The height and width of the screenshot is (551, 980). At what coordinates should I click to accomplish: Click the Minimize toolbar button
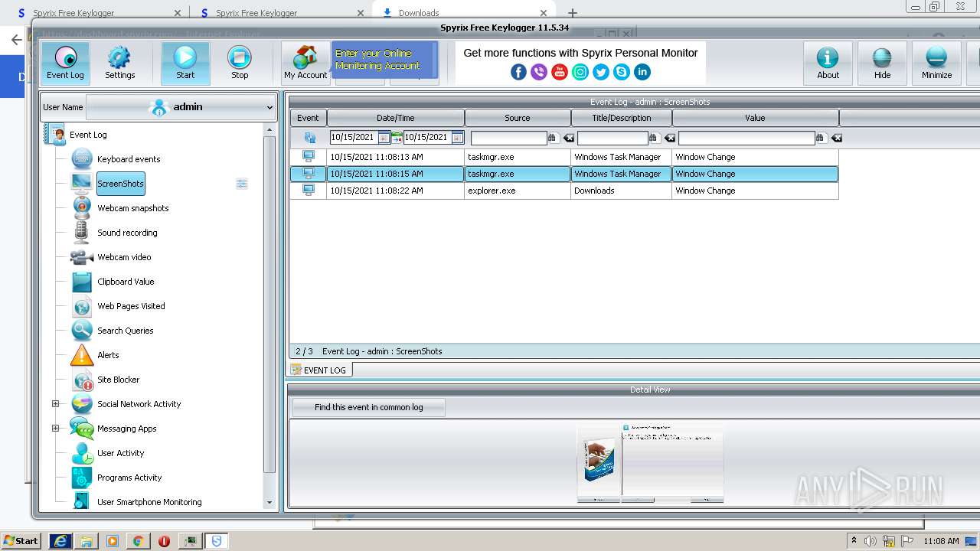tap(936, 63)
